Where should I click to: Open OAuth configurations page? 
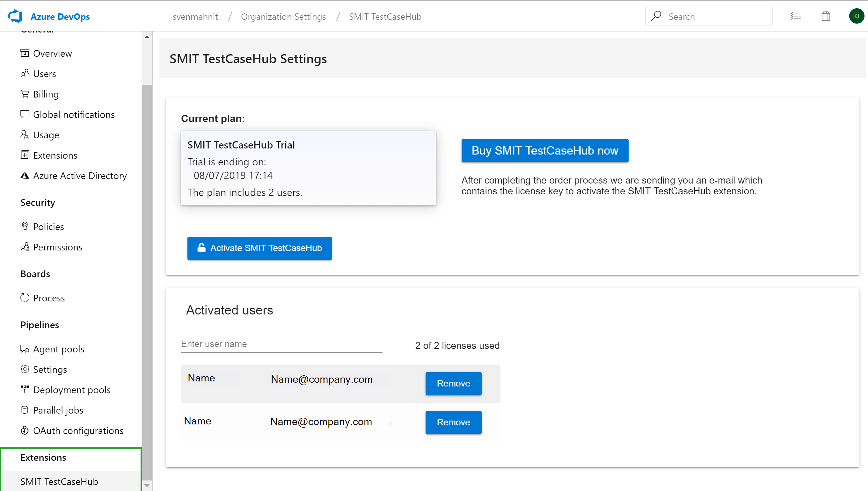click(78, 430)
